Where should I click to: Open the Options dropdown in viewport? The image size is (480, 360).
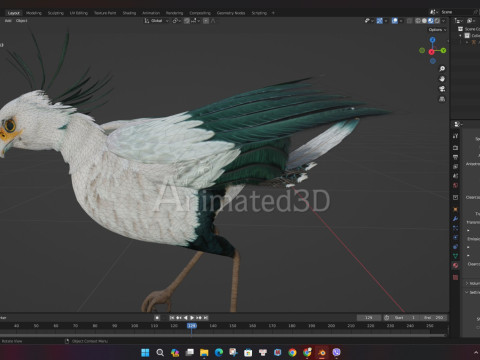point(437,30)
